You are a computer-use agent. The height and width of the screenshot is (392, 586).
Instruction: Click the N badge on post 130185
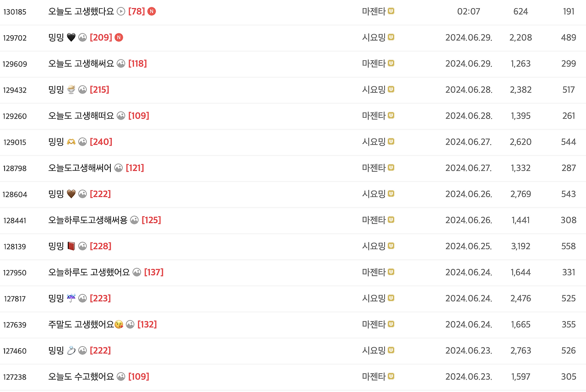(152, 11)
